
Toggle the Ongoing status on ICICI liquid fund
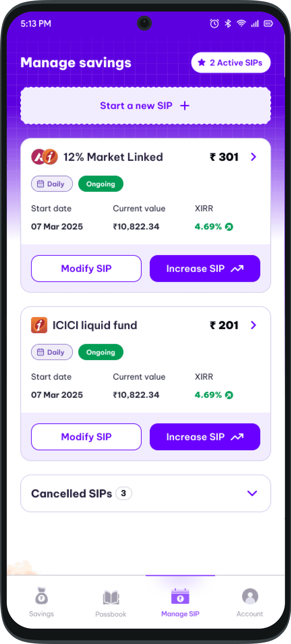pyautogui.click(x=101, y=352)
